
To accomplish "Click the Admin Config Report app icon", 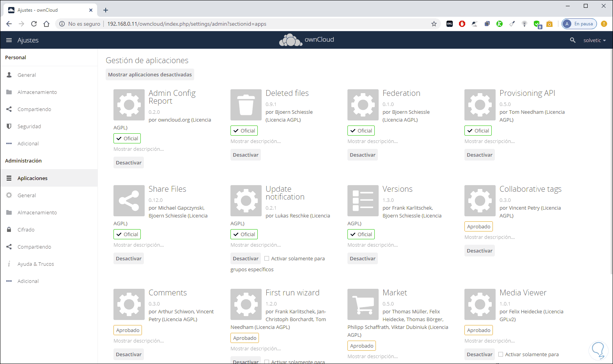I will coord(129,105).
